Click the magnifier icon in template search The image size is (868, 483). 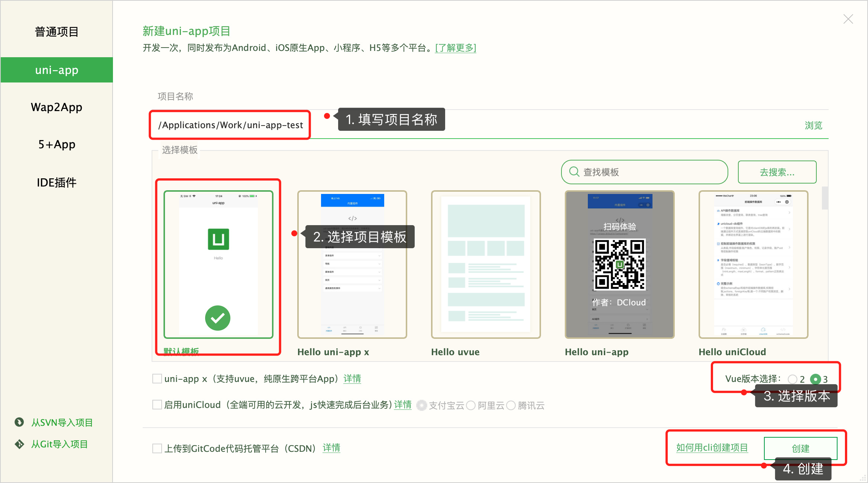pos(574,172)
